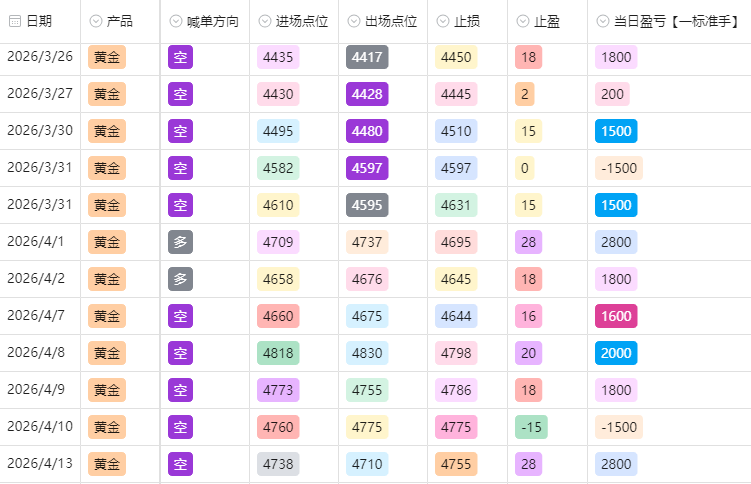Image resolution: width=751 pixels, height=484 pixels.
Task: Click the icon beside 止损 column header
Action: 445,21
